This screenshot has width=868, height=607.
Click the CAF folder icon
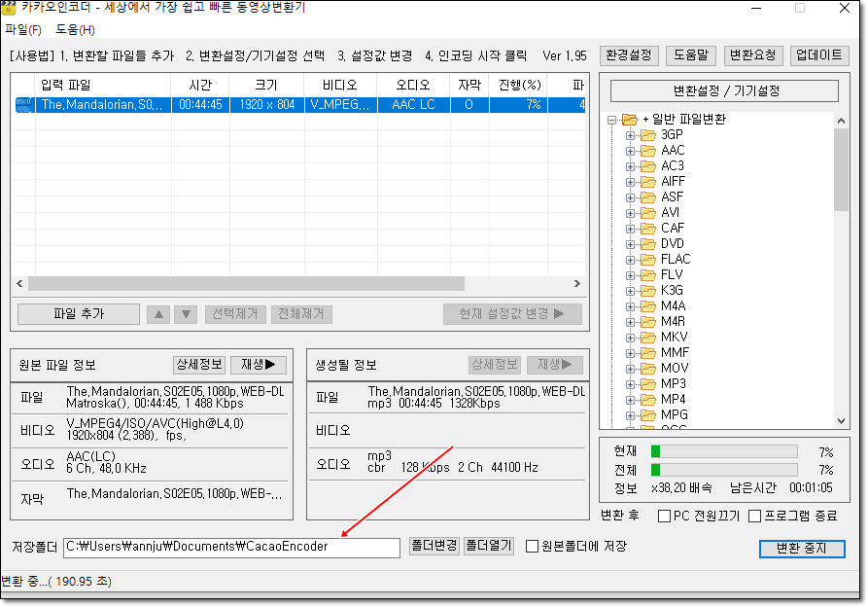click(647, 229)
